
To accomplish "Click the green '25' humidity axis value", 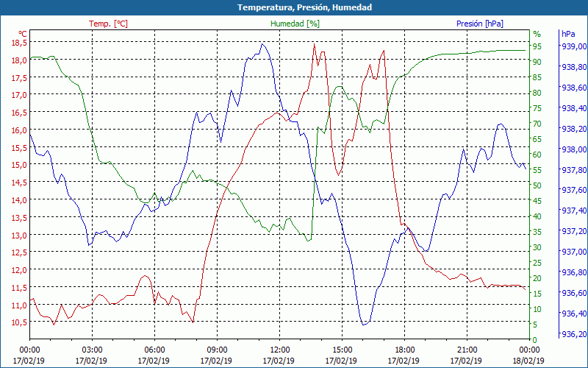I will (x=537, y=263).
